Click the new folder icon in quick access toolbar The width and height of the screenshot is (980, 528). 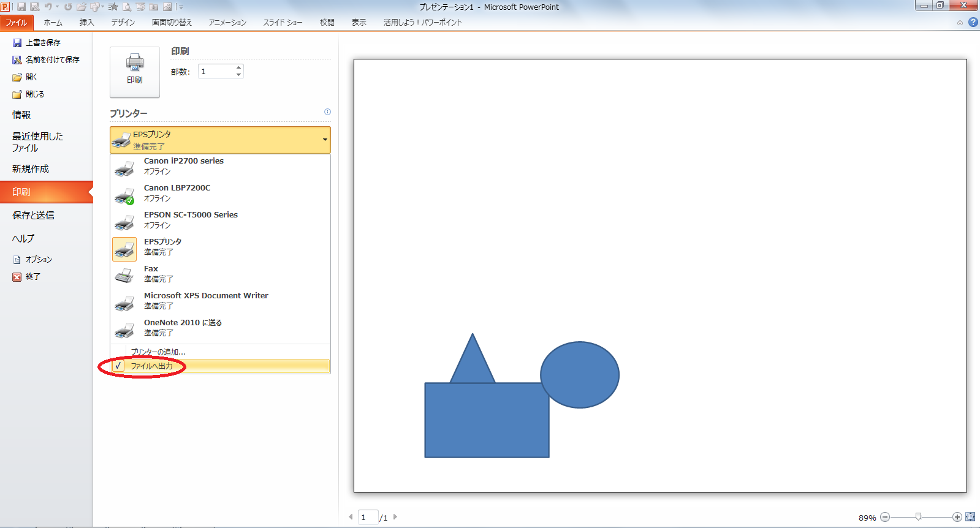click(153, 7)
